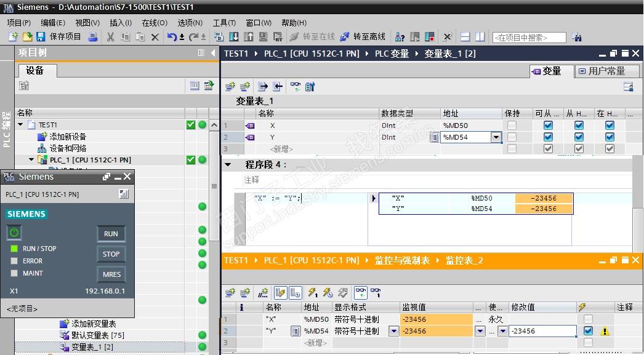Switch to the 用户常量 tab
Image resolution: width=644 pixels, height=355 pixels.
606,71
